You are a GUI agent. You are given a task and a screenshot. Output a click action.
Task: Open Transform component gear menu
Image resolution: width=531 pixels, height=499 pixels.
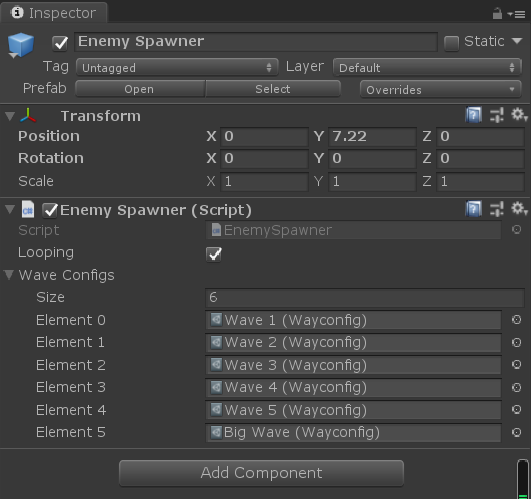(x=519, y=115)
